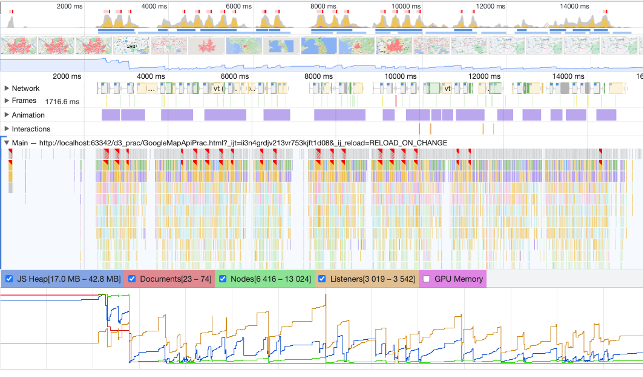643x377 pixels.
Task: Click the first orange Interactions marker
Action: point(420,129)
